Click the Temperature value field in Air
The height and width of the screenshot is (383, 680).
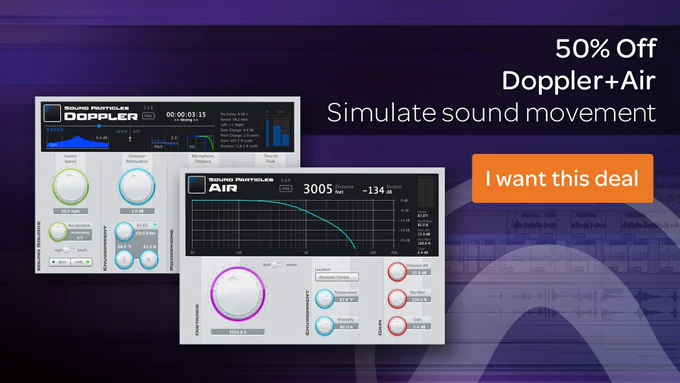(x=346, y=300)
